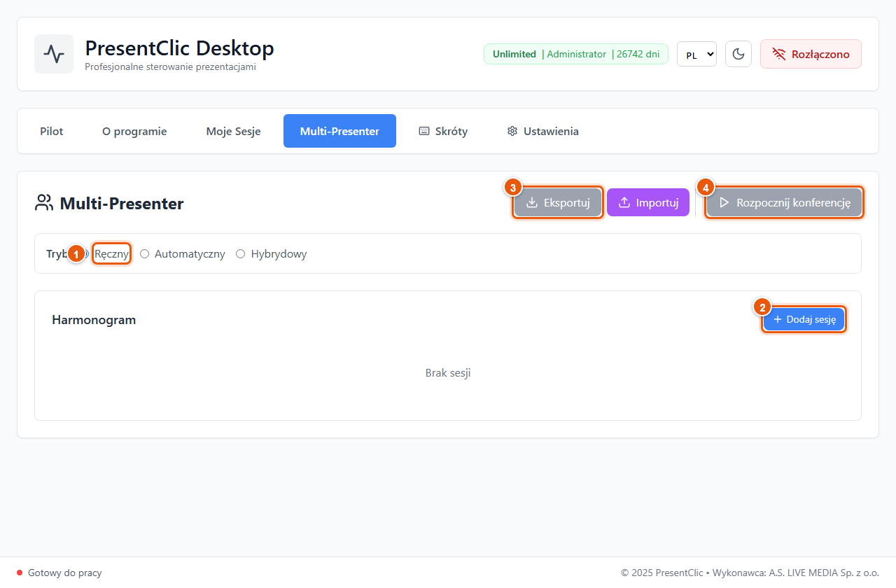Click the Harmonogram section heading

coord(94,320)
